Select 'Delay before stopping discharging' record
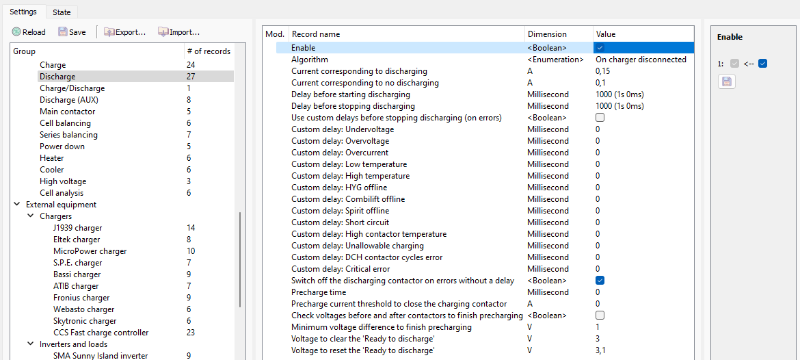Image resolution: width=800 pixels, height=360 pixels. pos(353,106)
